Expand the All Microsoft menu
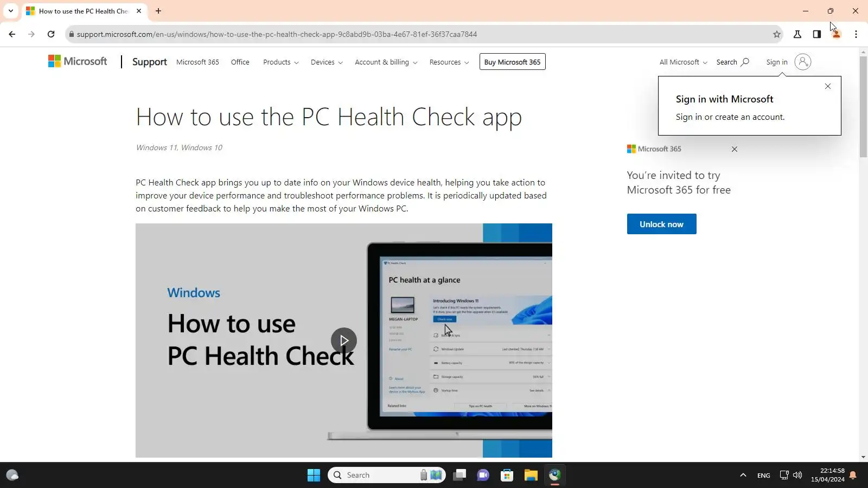This screenshot has width=868, height=488. pos(684,62)
